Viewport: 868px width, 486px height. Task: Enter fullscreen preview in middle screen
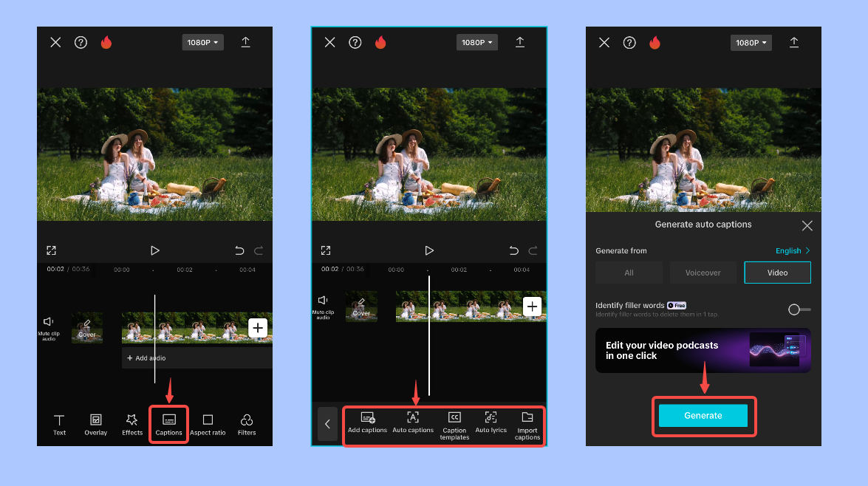click(x=326, y=250)
